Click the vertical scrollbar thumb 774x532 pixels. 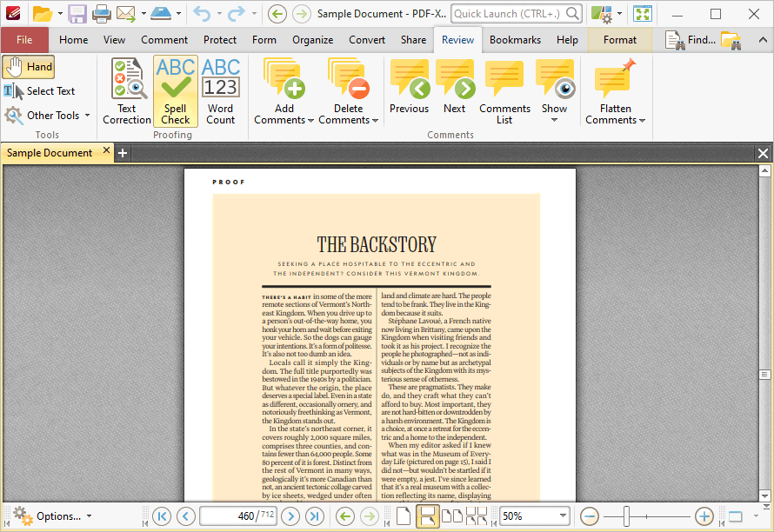click(764, 375)
